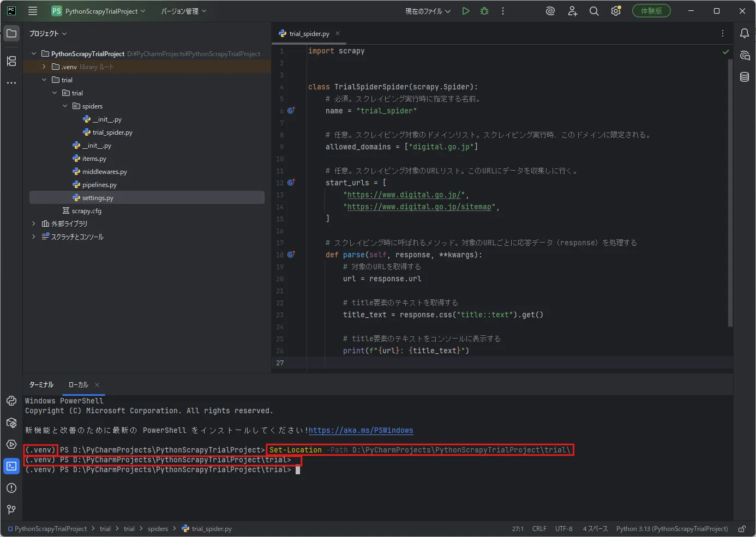This screenshot has width=756, height=537.
Task: Click the 4 スペース indent setting
Action: [x=595, y=529]
